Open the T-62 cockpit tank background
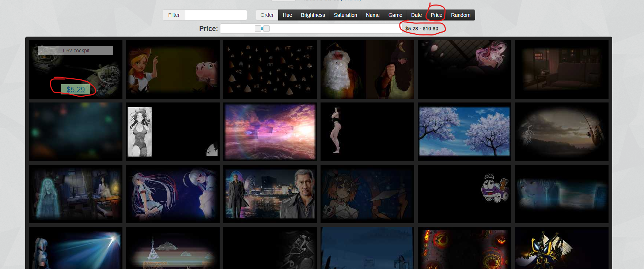Image resolution: width=644 pixels, height=269 pixels. pyautogui.click(x=76, y=70)
